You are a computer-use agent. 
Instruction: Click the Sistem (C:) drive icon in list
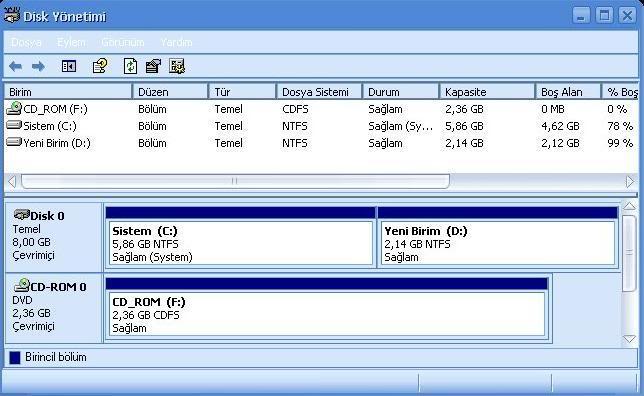tap(14, 125)
